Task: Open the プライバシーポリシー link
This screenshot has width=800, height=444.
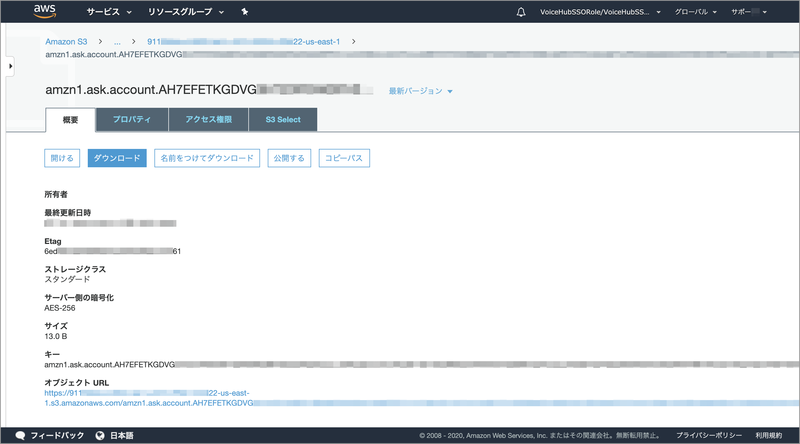Action: tap(709, 435)
